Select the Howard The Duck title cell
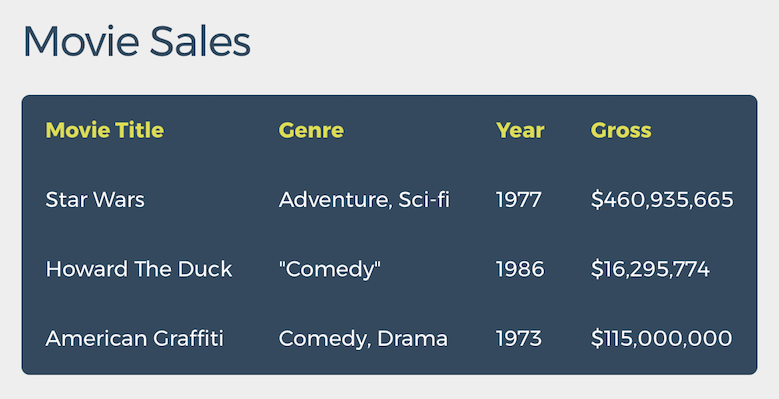Screen dimensions: 779x399 139,269
